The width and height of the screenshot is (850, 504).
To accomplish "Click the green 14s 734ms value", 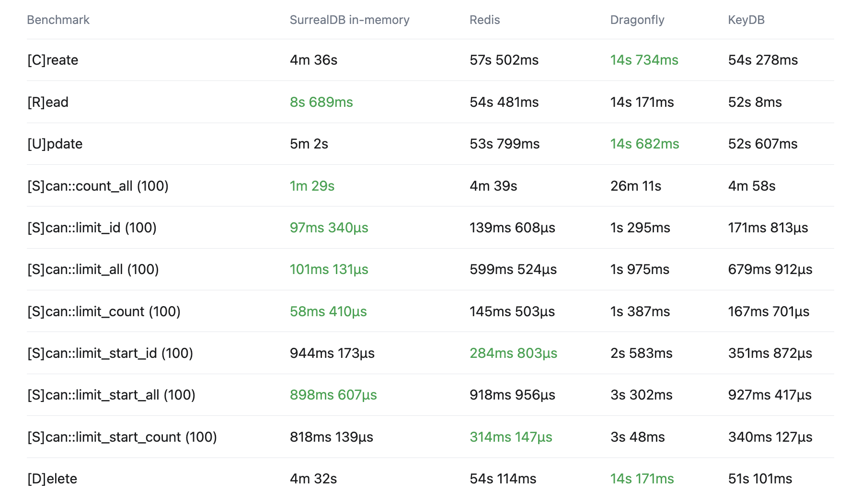I will [644, 60].
